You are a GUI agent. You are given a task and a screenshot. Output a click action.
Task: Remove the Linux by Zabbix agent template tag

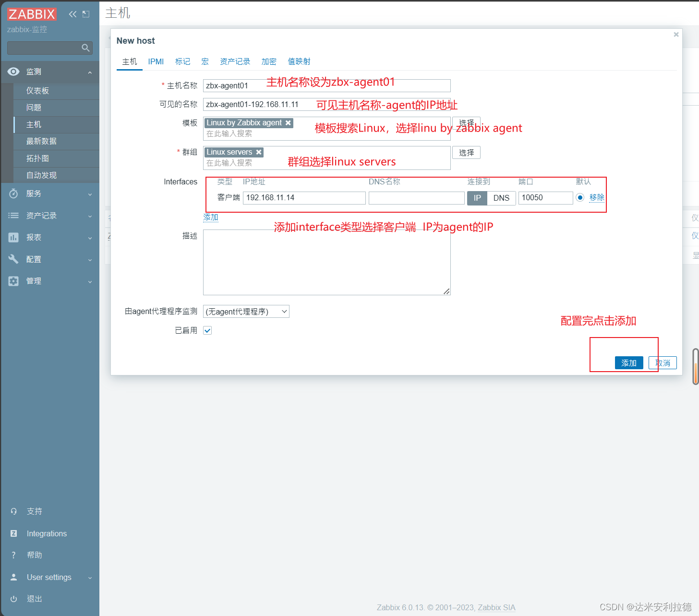point(288,123)
